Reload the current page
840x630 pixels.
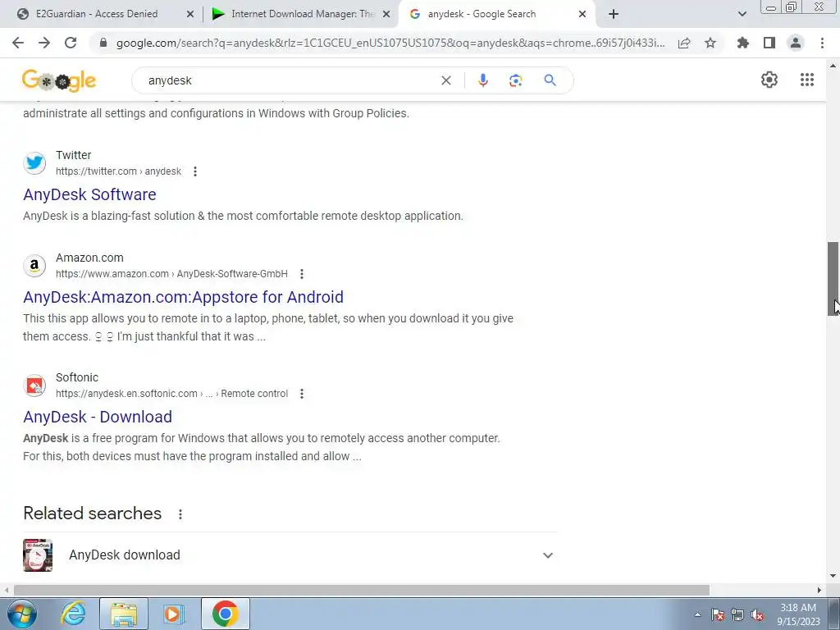71,43
